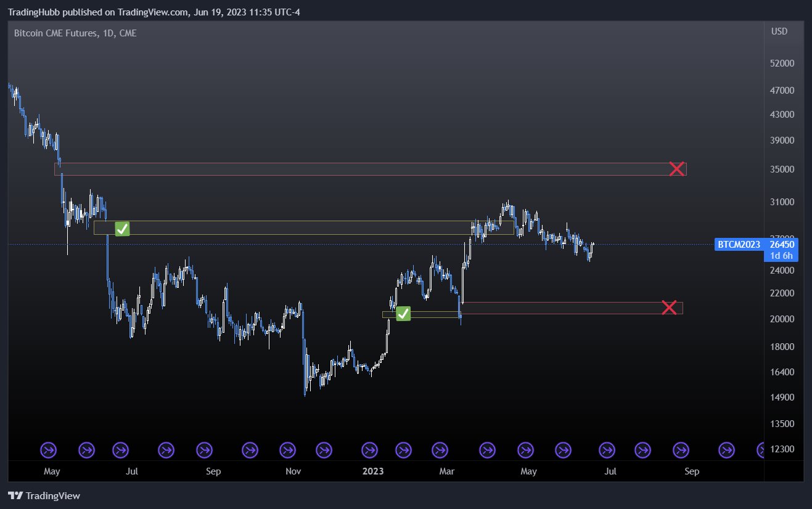Click the Mar label on the time axis

pyautogui.click(x=447, y=471)
